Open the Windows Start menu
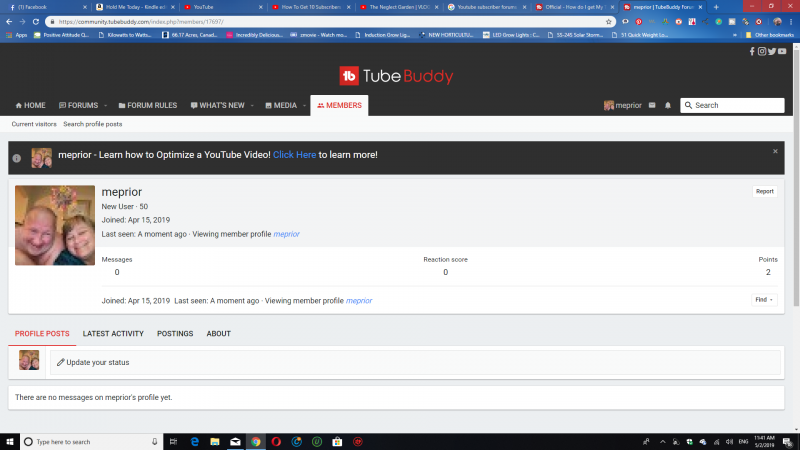The image size is (800, 450). (10, 441)
